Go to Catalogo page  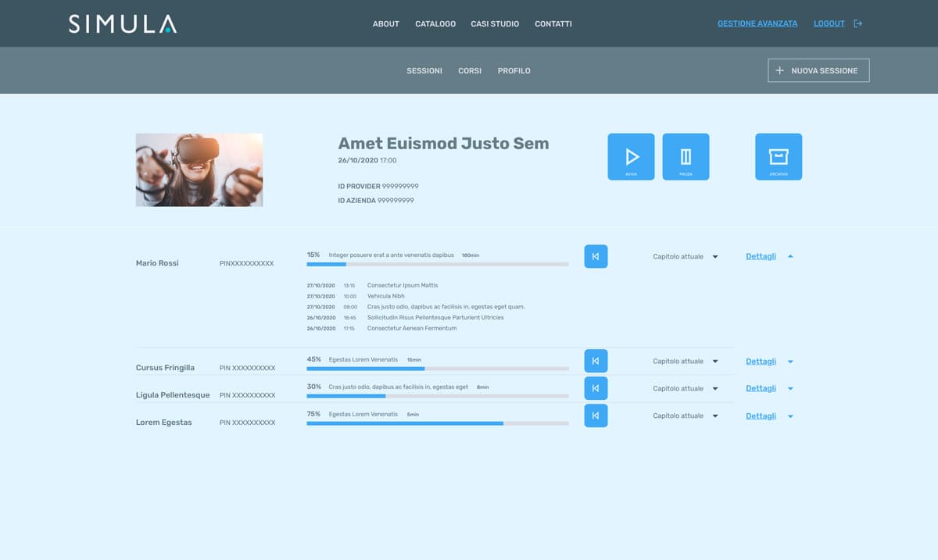435,23
